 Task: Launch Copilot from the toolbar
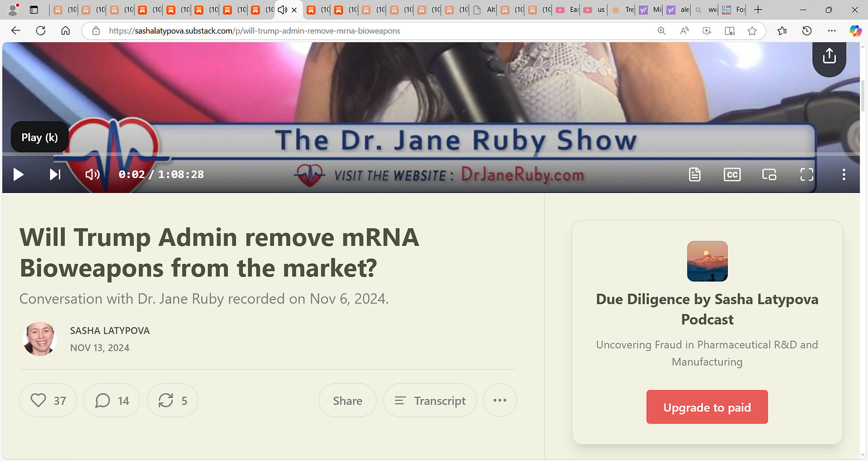coord(855,31)
